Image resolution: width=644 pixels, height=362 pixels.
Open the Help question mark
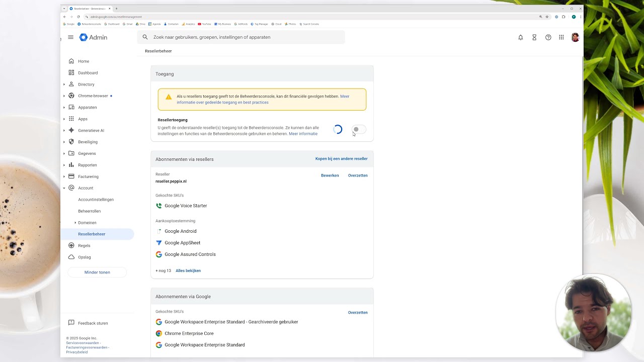click(x=548, y=37)
